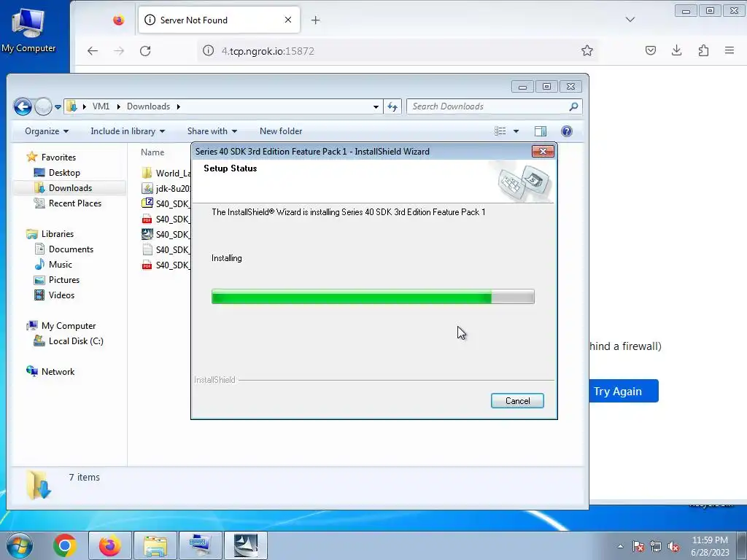This screenshot has width=747, height=560.
Task: Select Libraries in navigation pane
Action: [57, 234]
